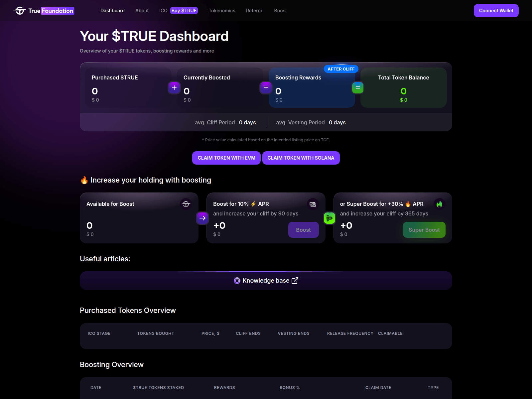Click the RELEASE FREQUENCY column header
532x399 pixels.
click(x=350, y=333)
